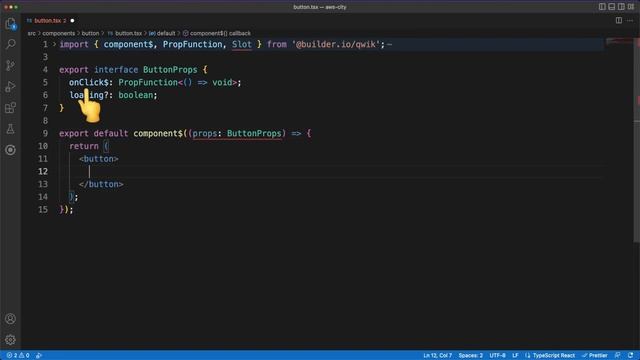Open the Manage gear icon
Image resolution: width=640 pixels, height=360 pixels.
tap(11, 340)
